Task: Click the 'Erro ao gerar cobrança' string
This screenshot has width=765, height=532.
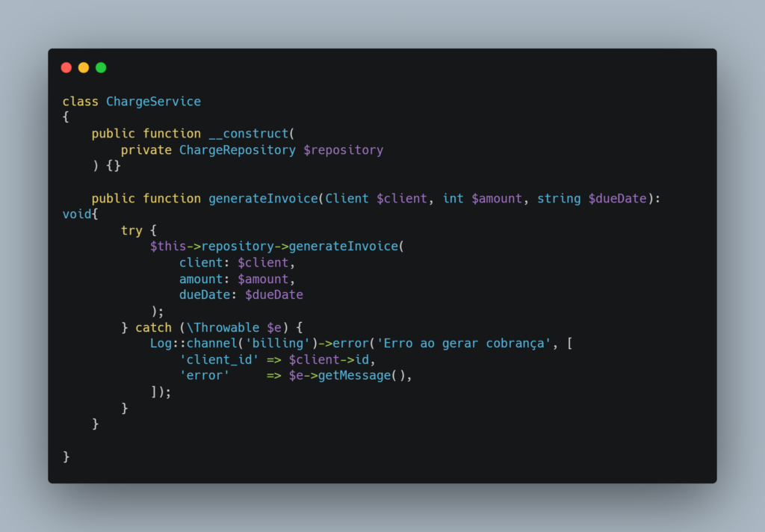Action: [464, 344]
